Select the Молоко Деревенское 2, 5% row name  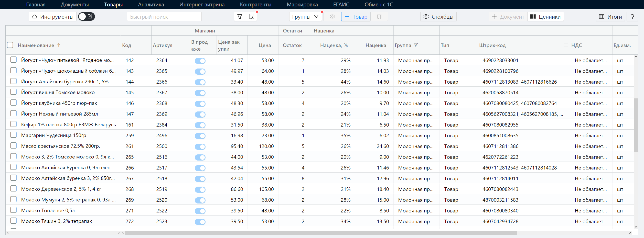tap(61, 189)
